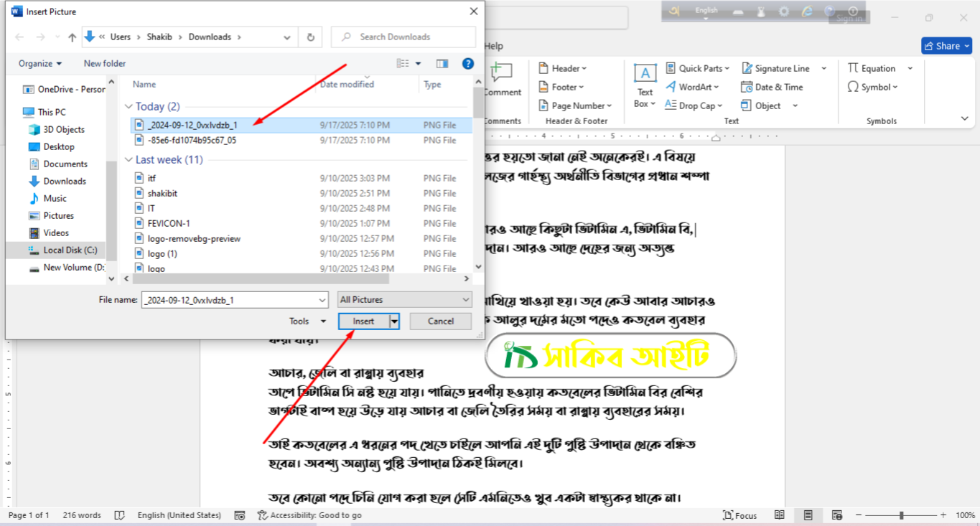The image size is (980, 526).
Task: Open Quick Parts
Action: point(696,67)
